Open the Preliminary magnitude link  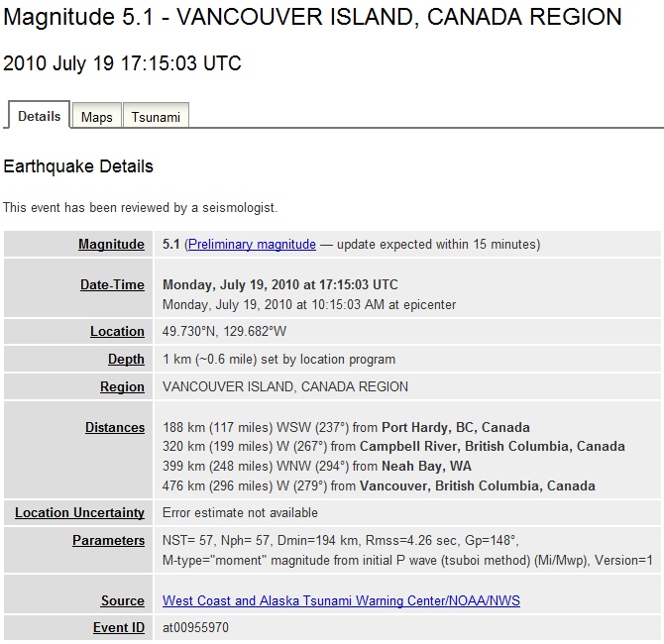(x=252, y=245)
